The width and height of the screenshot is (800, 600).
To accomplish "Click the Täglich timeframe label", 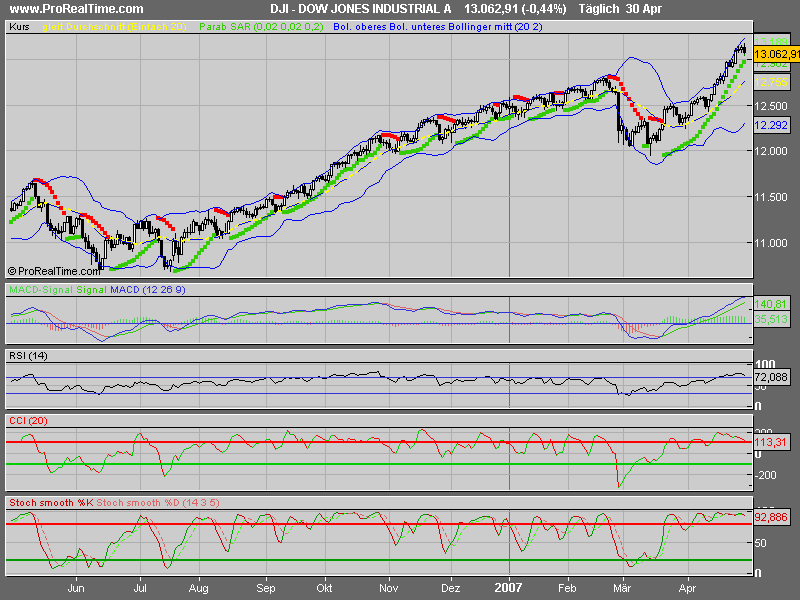I will [598, 9].
